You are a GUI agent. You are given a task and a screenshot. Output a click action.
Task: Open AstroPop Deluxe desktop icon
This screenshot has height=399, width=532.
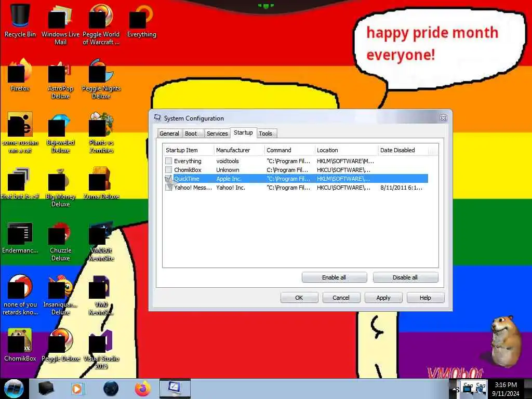click(x=60, y=79)
